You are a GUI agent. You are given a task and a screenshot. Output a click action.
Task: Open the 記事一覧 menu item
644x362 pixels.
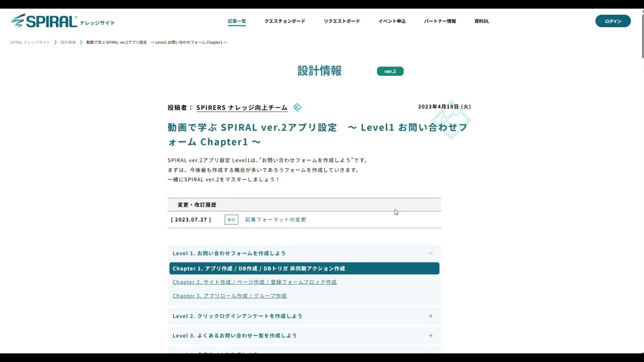click(x=237, y=21)
